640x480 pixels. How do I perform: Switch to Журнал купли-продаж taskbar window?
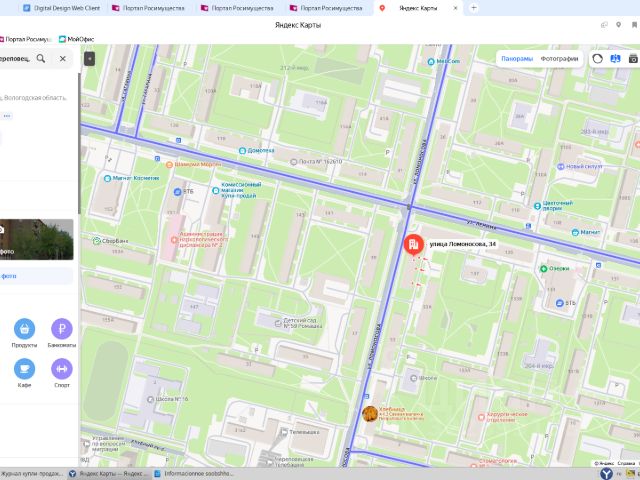(x=32, y=474)
